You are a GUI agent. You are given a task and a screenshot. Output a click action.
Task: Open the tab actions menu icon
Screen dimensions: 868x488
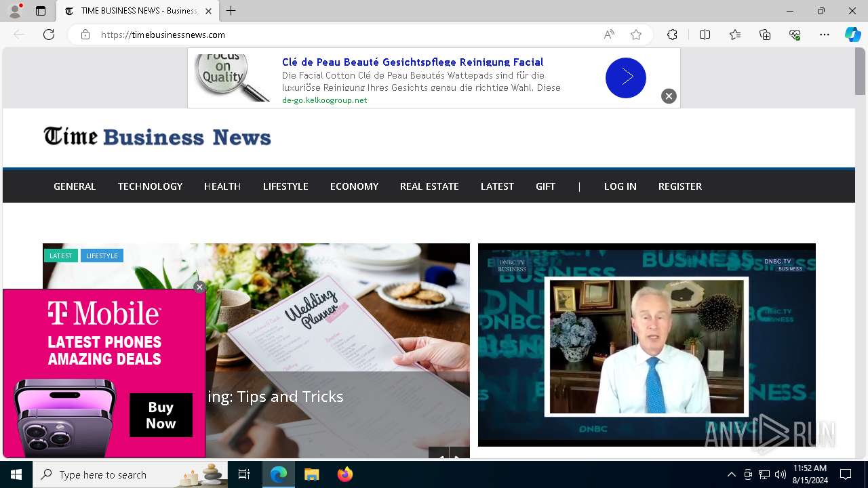click(41, 11)
